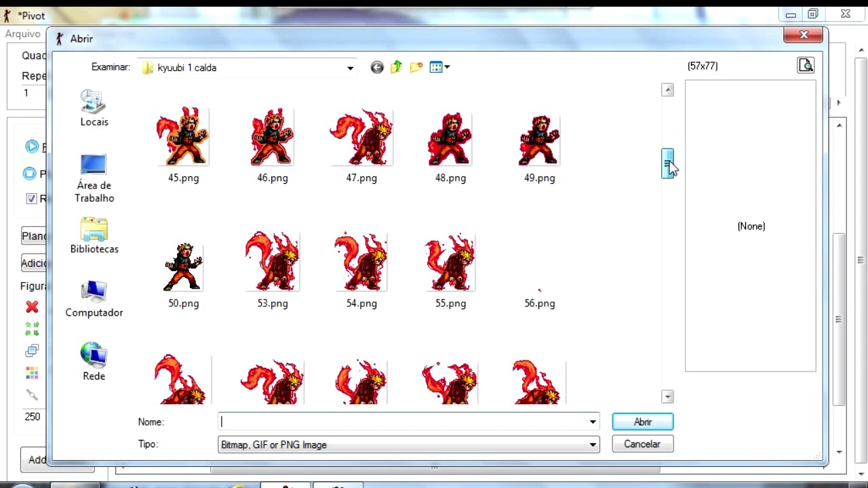This screenshot has width=868, height=488.
Task: Click the file list scroll up arrow
Action: click(668, 89)
